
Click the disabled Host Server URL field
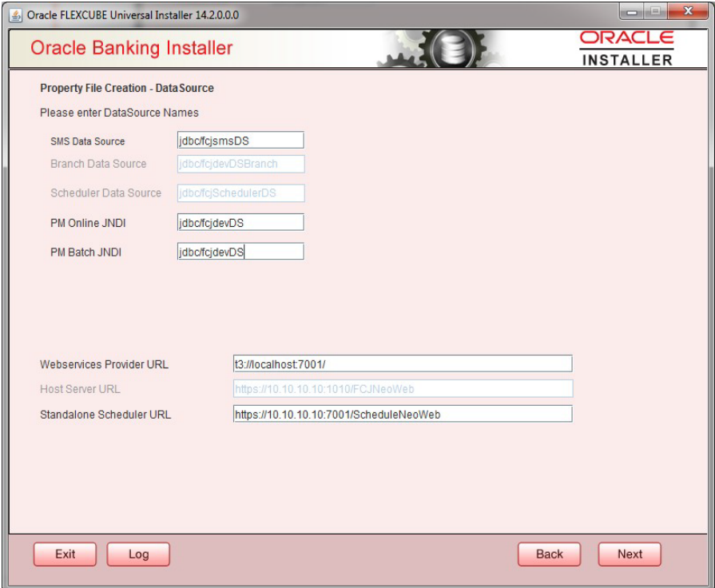[x=403, y=388]
